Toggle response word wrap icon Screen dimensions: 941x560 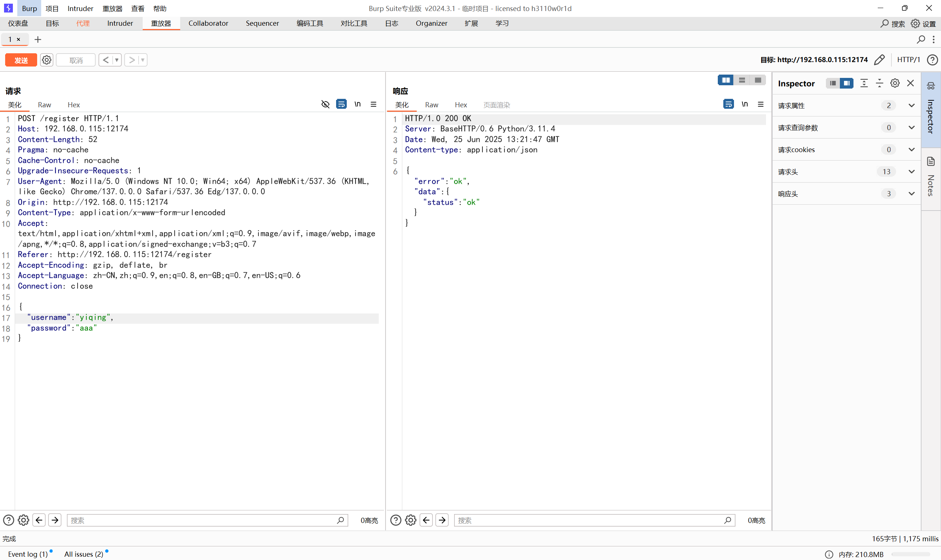728,104
